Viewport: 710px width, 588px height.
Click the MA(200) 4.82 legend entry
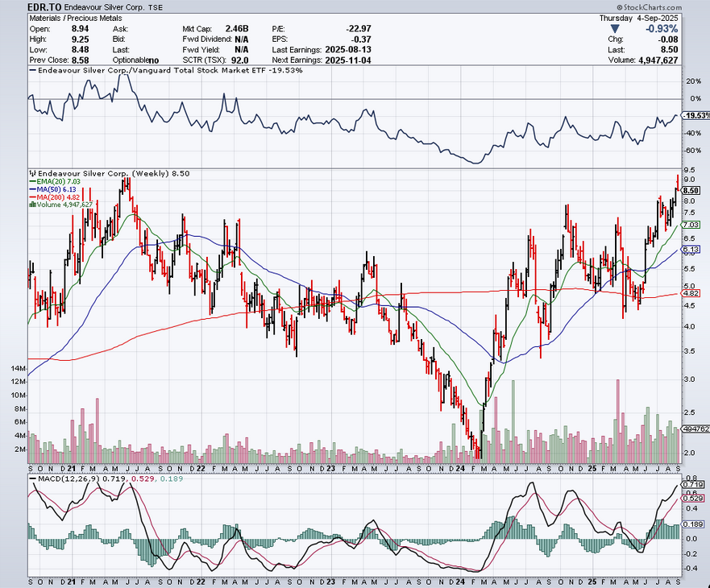click(x=54, y=197)
